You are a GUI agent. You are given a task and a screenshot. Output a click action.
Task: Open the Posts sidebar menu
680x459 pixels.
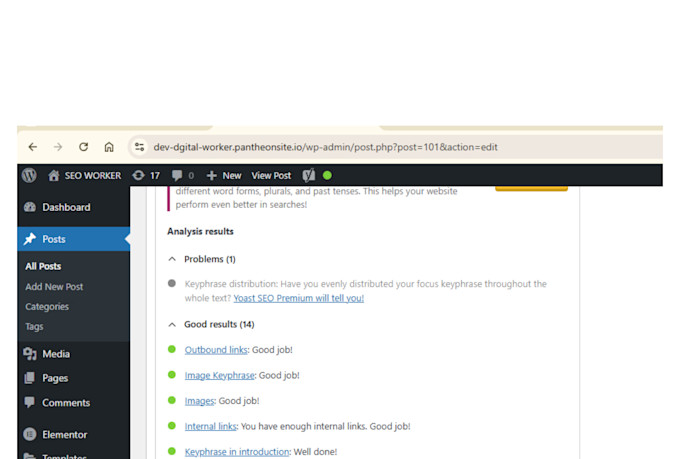(x=74, y=239)
